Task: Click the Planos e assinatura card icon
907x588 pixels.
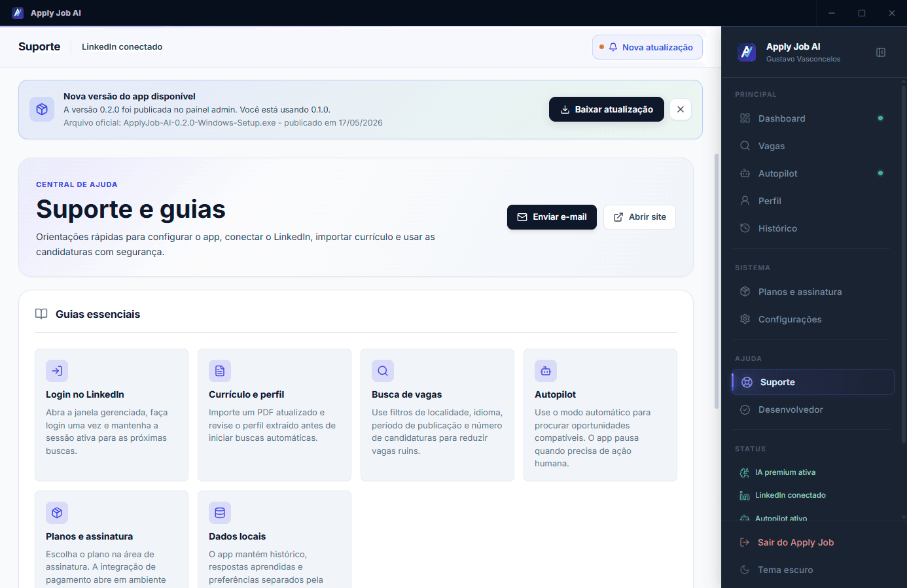Action: point(57,513)
